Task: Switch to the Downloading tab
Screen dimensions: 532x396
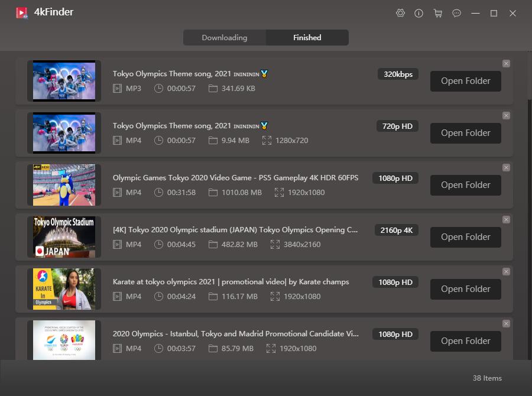Action: (225, 38)
